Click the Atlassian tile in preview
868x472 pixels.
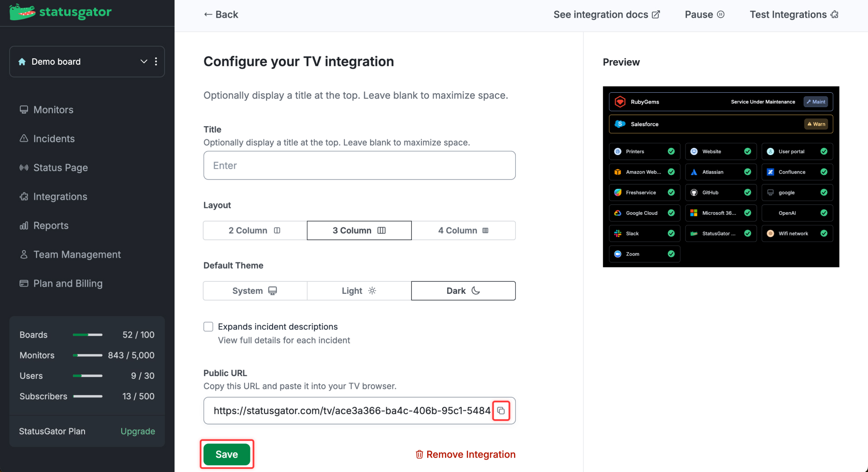(721, 172)
